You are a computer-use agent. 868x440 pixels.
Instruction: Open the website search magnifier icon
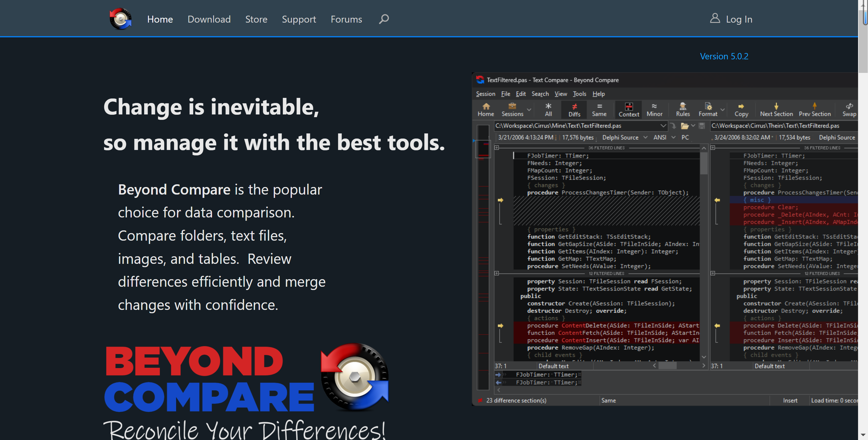384,19
